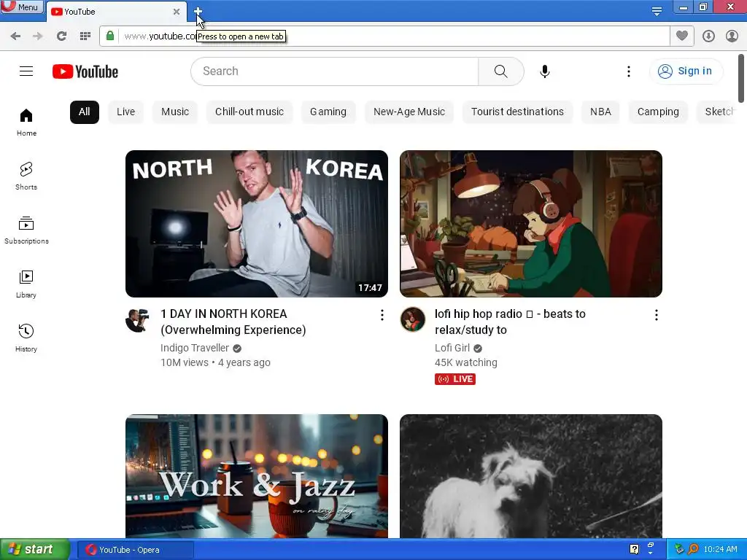This screenshot has height=560, width=747.
Task: Click the green security padlock icon
Action: [x=110, y=36]
